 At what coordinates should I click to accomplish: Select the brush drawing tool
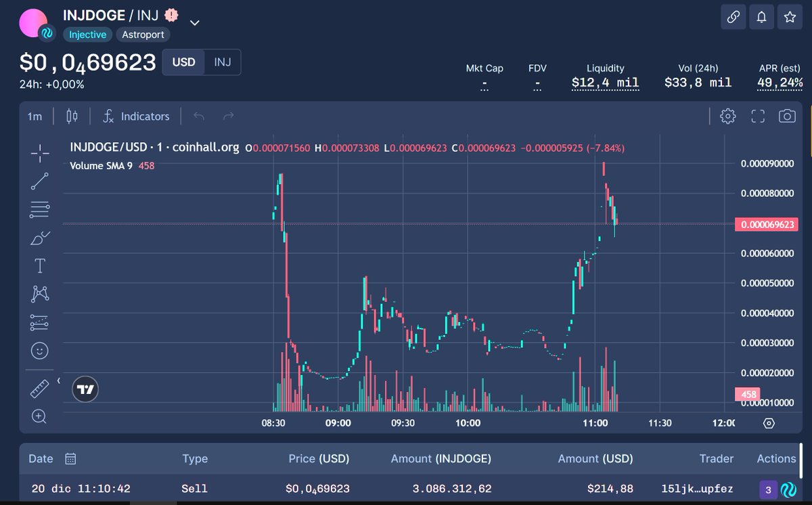tap(40, 238)
